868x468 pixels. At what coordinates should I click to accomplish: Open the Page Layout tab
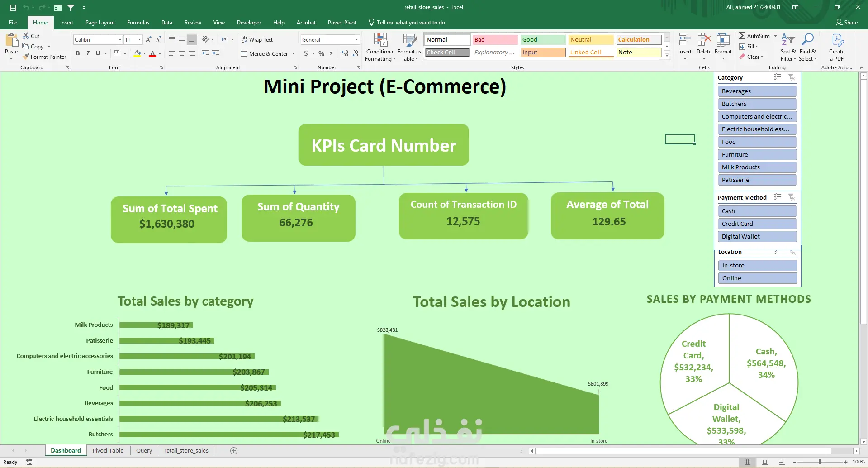[100, 23]
